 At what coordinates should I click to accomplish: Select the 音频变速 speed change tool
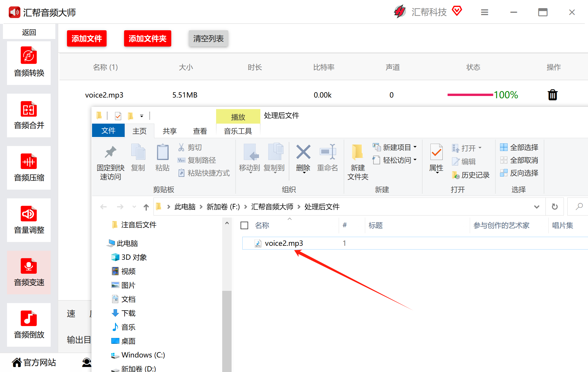[29, 272]
